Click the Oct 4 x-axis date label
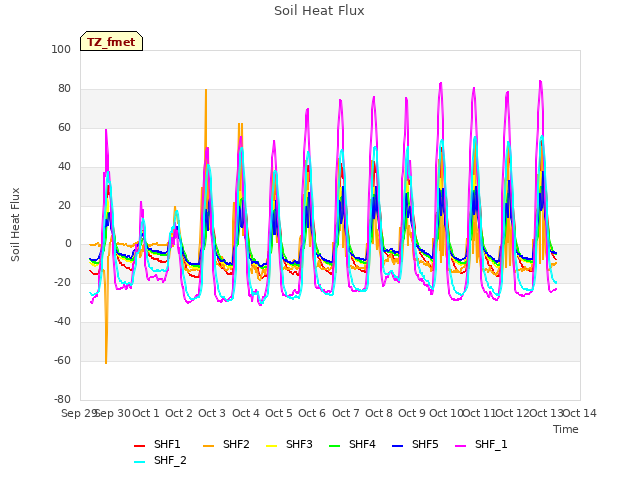640x480 pixels. pos(246,413)
